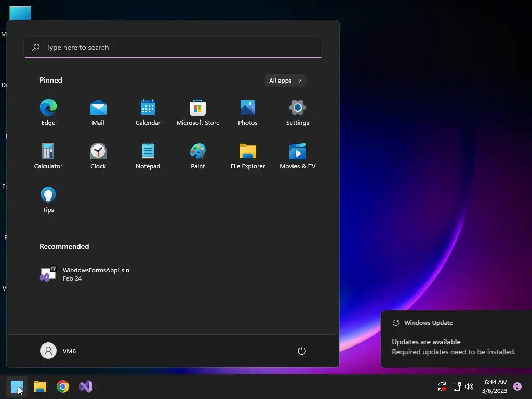Select the desktop icon behind Start menu top edge

20,13
